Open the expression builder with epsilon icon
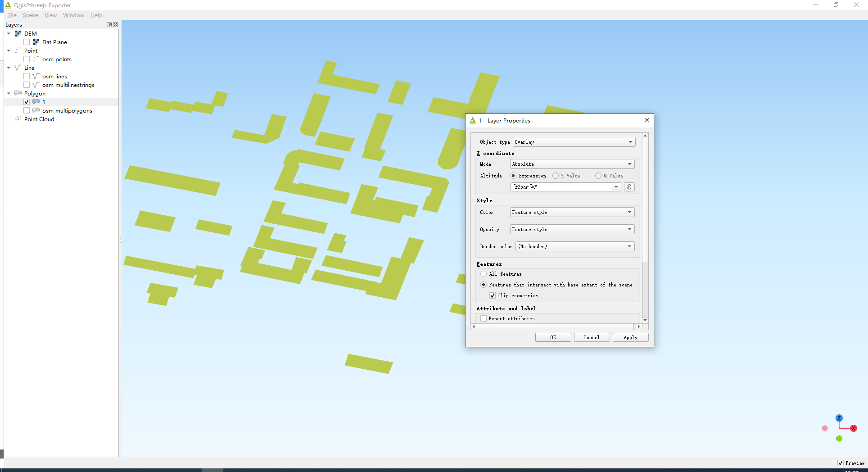Viewport: 868px width, 472px height. [x=629, y=186]
